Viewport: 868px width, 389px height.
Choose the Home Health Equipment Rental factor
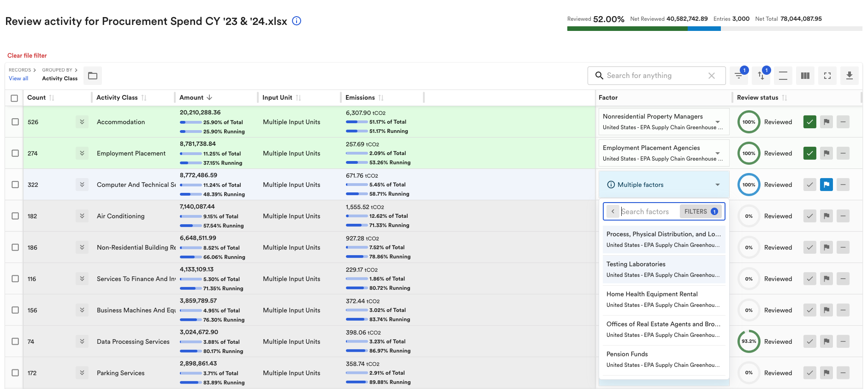(664, 299)
